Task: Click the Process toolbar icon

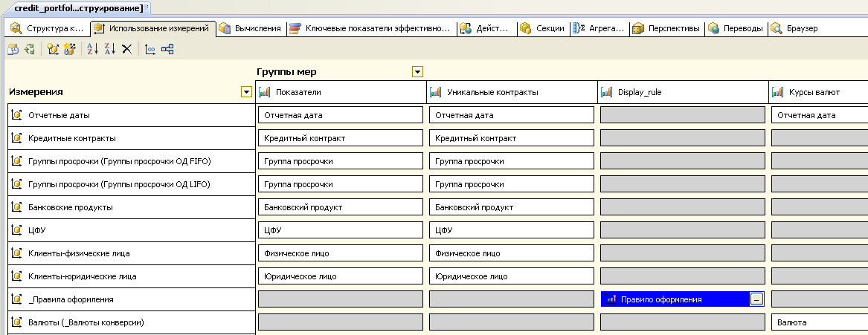Action: coord(12,49)
